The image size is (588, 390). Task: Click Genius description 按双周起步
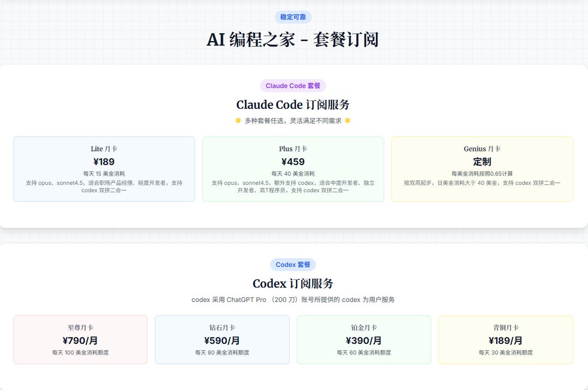[482, 183]
